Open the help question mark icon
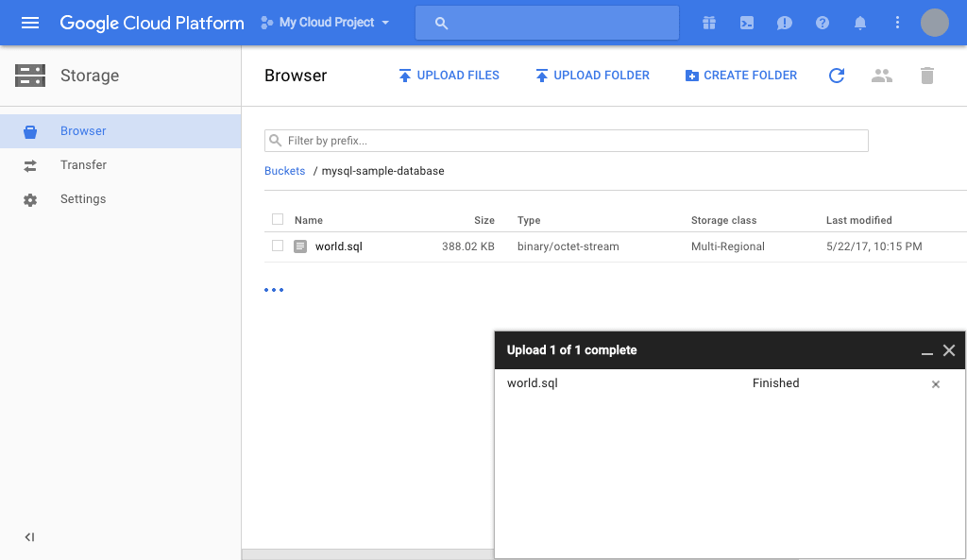This screenshot has height=560, width=967. 823,23
